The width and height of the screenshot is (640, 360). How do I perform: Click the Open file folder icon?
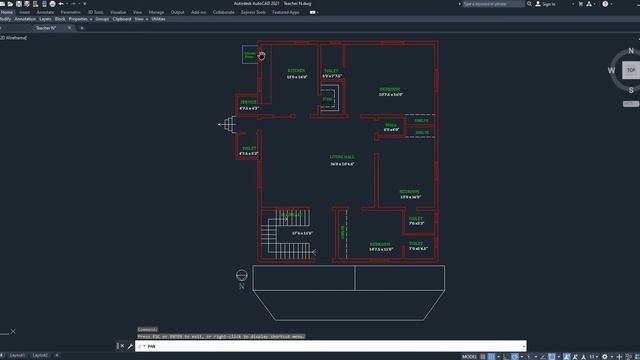[10, 4]
